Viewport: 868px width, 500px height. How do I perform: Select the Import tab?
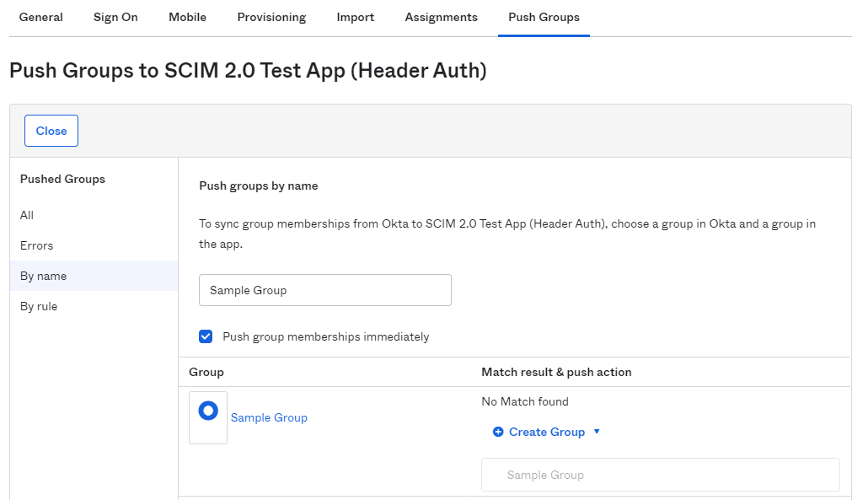(355, 17)
